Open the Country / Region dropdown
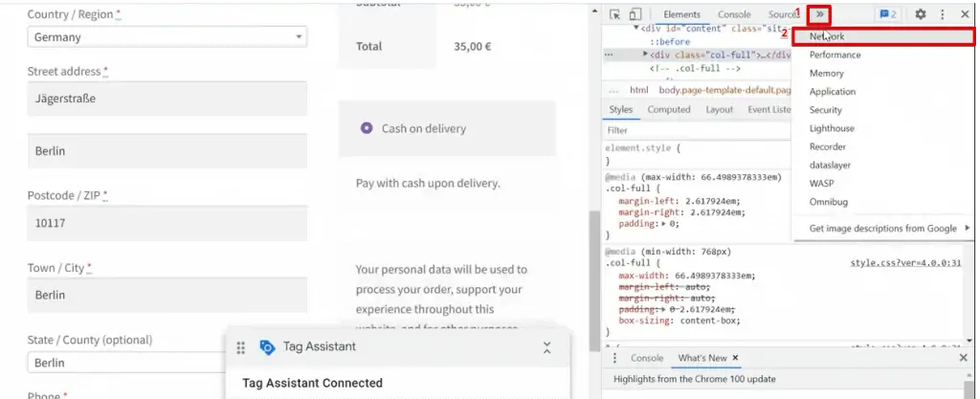This screenshot has height=399, width=980. pyautogui.click(x=167, y=37)
